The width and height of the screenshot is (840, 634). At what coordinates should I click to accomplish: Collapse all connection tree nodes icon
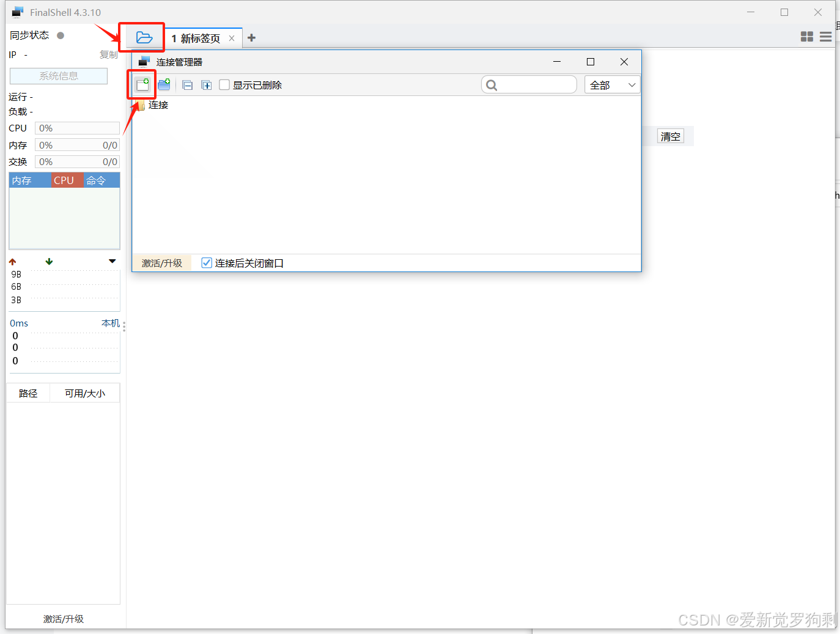tap(188, 86)
